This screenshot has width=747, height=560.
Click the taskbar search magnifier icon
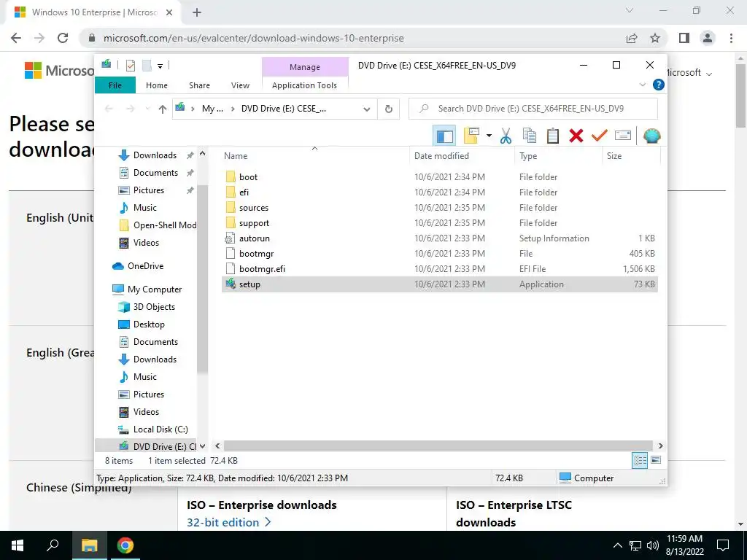point(53,545)
